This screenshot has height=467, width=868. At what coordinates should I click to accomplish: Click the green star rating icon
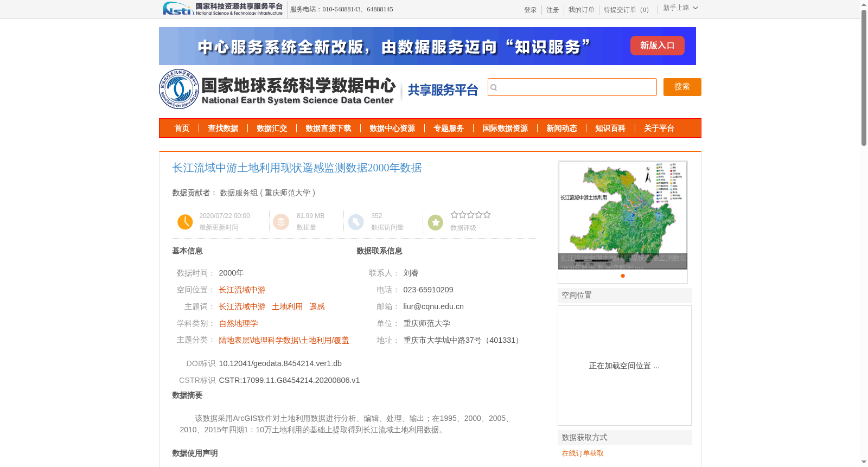click(436, 222)
